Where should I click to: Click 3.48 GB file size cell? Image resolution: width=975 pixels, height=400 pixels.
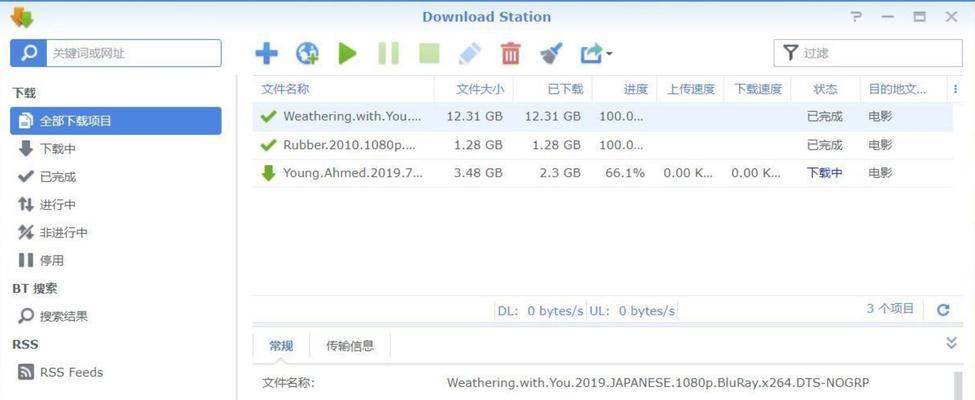point(478,173)
